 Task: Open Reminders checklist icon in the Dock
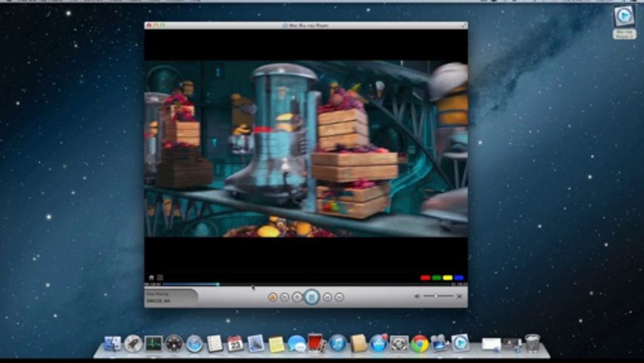click(215, 343)
